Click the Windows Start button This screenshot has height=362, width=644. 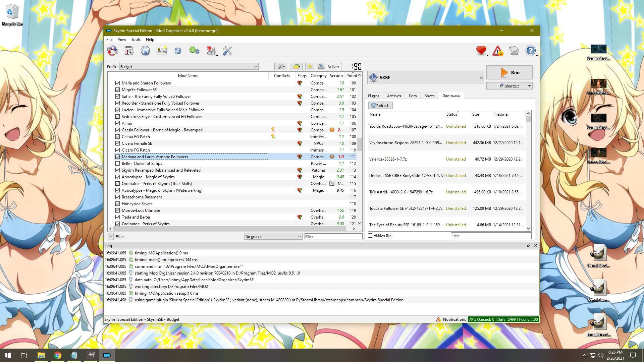pyautogui.click(x=8, y=355)
